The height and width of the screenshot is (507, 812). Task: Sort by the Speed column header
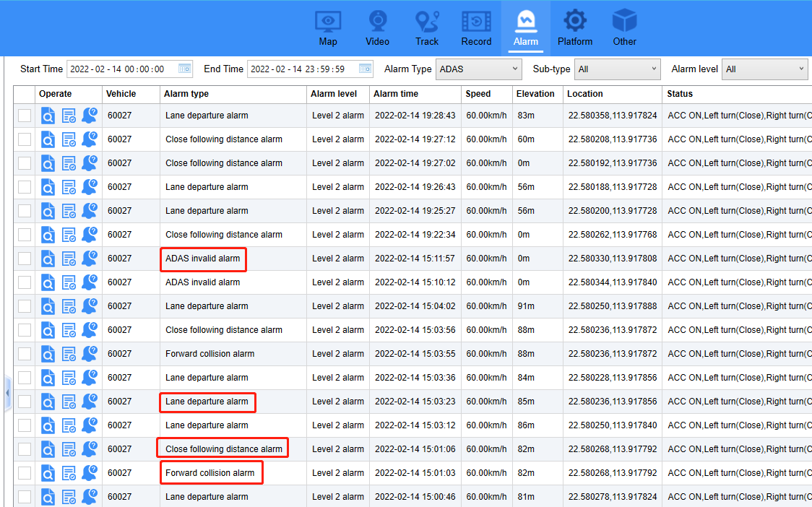point(486,94)
